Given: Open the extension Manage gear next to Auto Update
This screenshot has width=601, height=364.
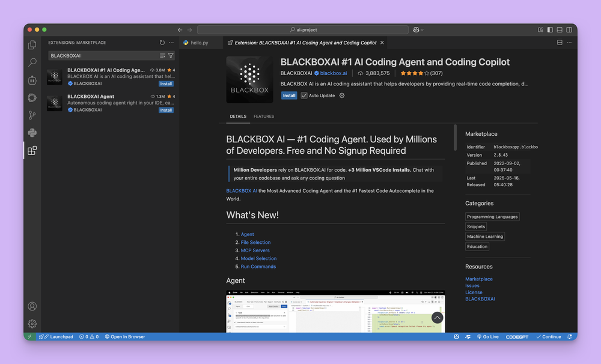Looking at the screenshot, I should click(x=342, y=96).
